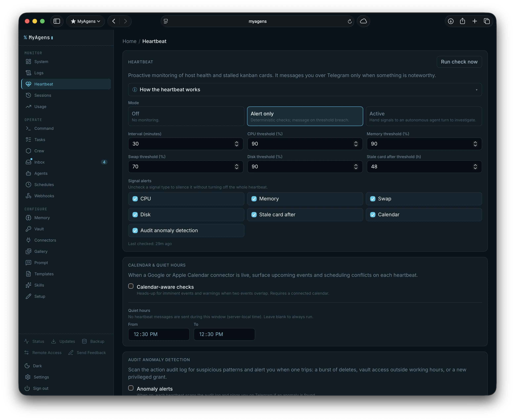Viewport: 515px width, 420px height.
Task: Open Crew hexagon icon
Action: click(x=28, y=151)
